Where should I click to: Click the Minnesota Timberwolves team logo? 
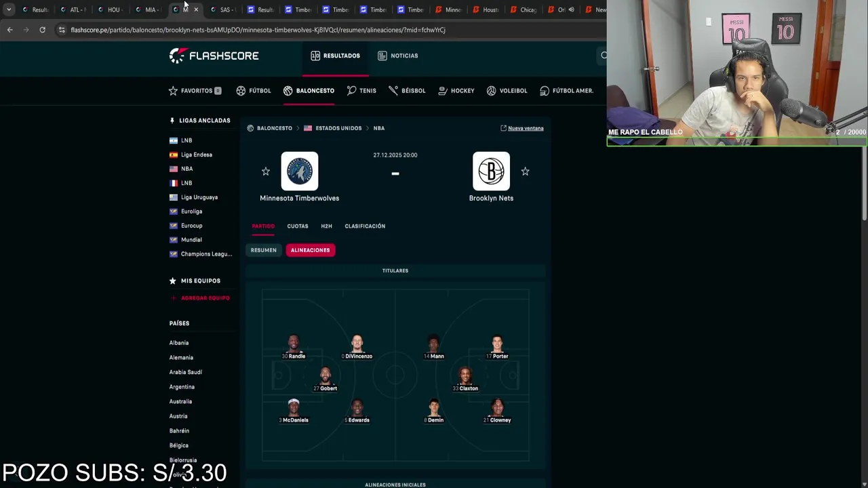[x=300, y=171]
